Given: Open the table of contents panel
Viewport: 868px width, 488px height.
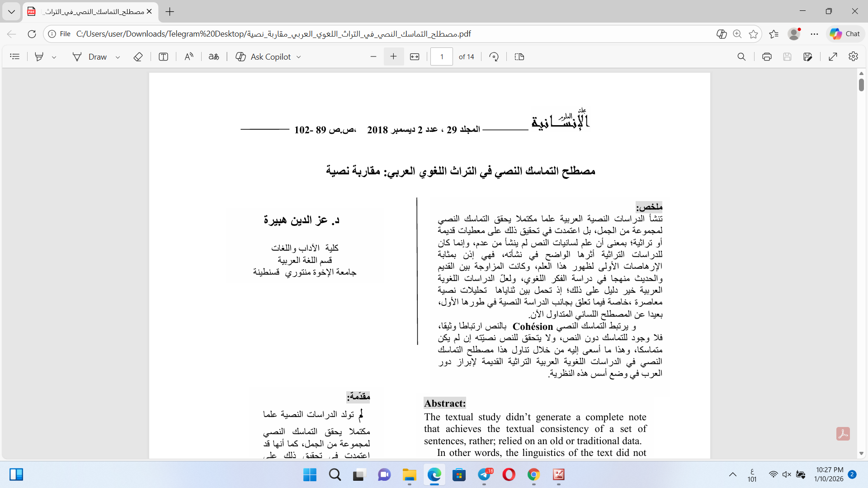Looking at the screenshot, I should tap(15, 56).
